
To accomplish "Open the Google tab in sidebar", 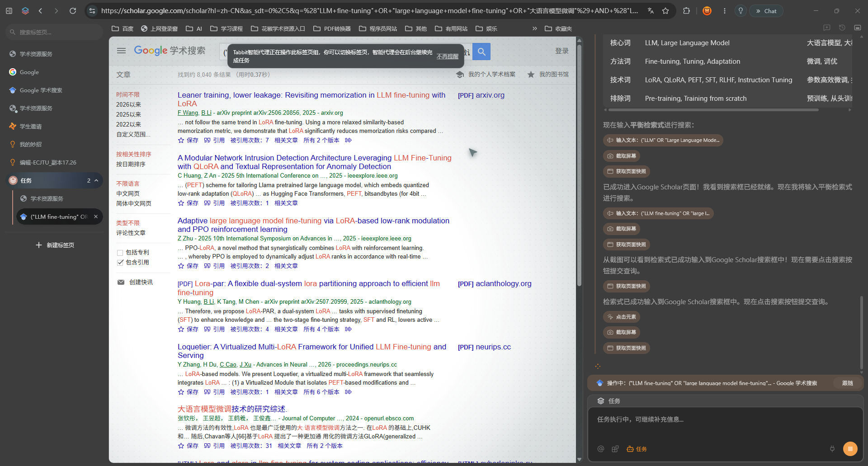I will [54, 72].
